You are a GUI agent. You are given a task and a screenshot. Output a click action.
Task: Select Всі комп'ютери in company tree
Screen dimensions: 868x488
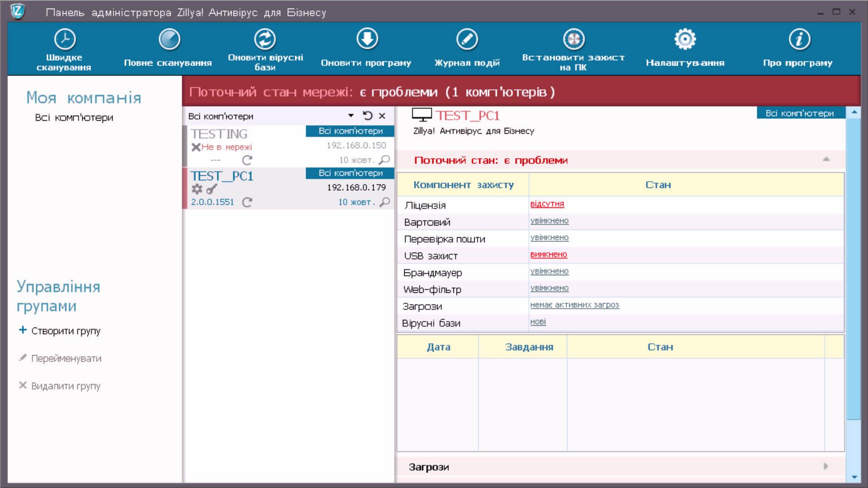click(74, 117)
